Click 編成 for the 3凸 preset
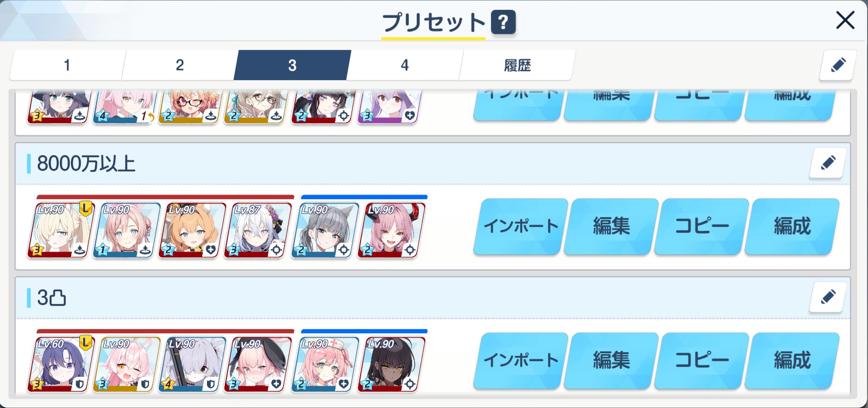Viewport: 868px width, 408px height. (792, 360)
